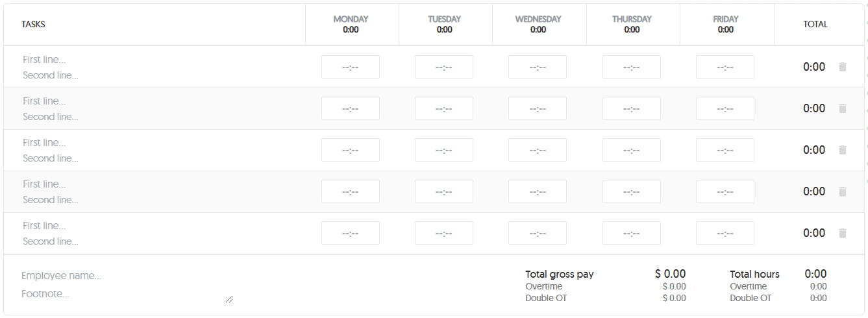The width and height of the screenshot is (868, 318).
Task: Delete the fourth task row
Action: tap(843, 191)
